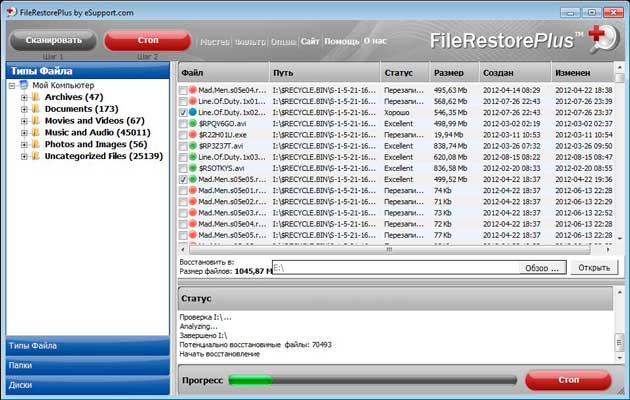Expand the Documents (173) node
The image size is (630, 400).
[x=24, y=109]
